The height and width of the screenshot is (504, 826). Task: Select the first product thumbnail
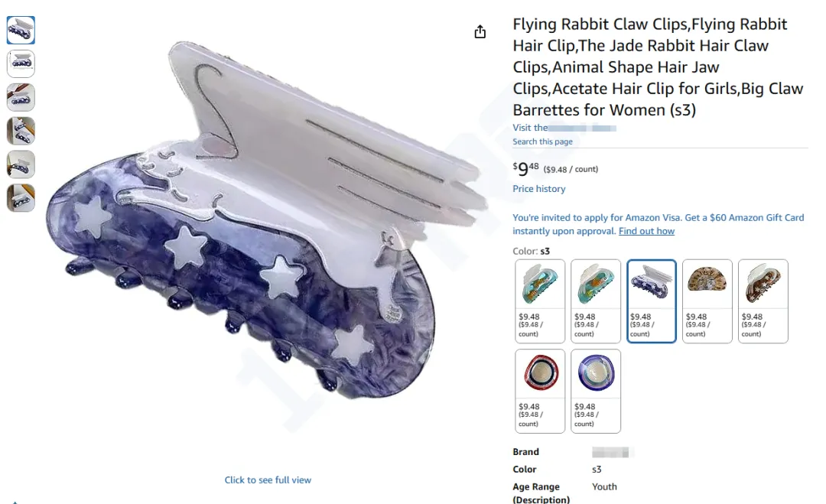click(x=21, y=30)
